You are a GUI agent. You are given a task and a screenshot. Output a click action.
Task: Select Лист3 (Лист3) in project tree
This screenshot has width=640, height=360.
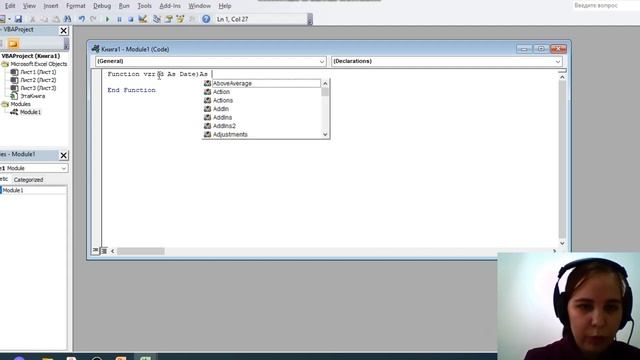click(38, 88)
